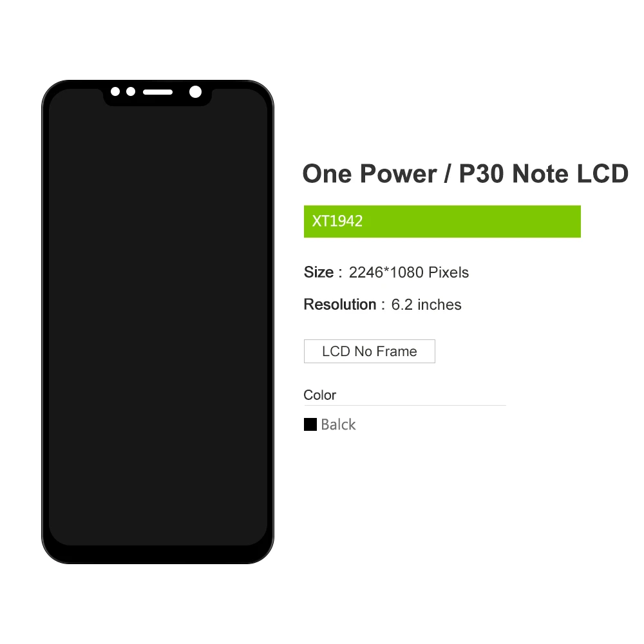
Task: Click the One Power / P30 Note LCD title
Action: coord(466,174)
